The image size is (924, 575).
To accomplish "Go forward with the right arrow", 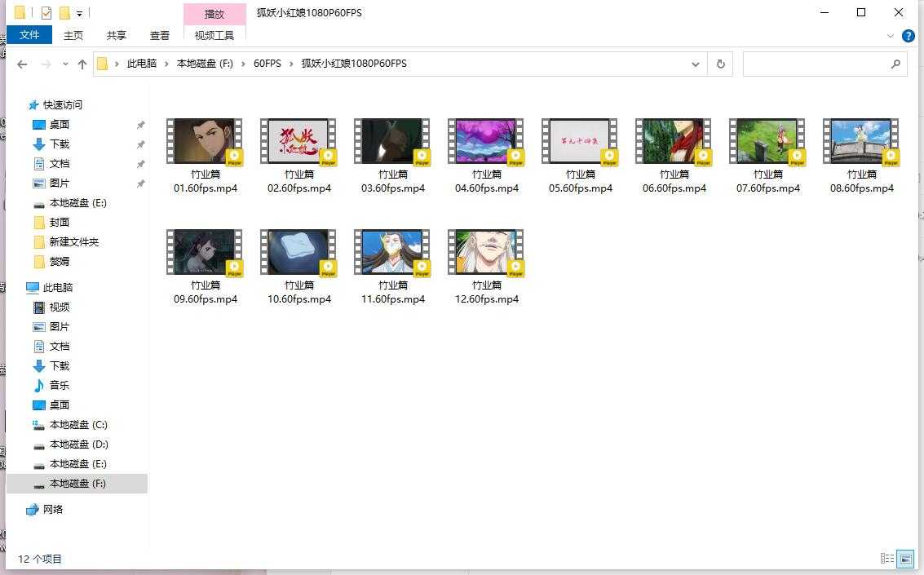I will (46, 64).
